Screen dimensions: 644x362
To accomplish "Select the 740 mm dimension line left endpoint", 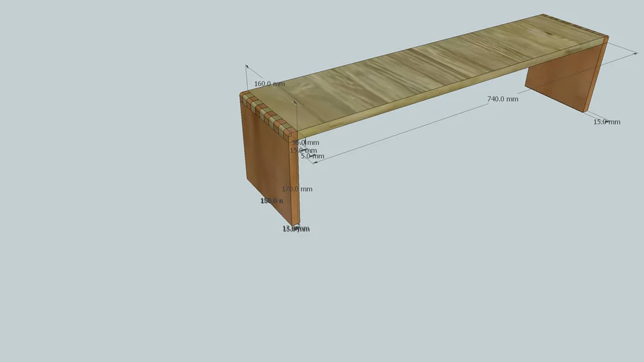I will pyautogui.click(x=313, y=163).
